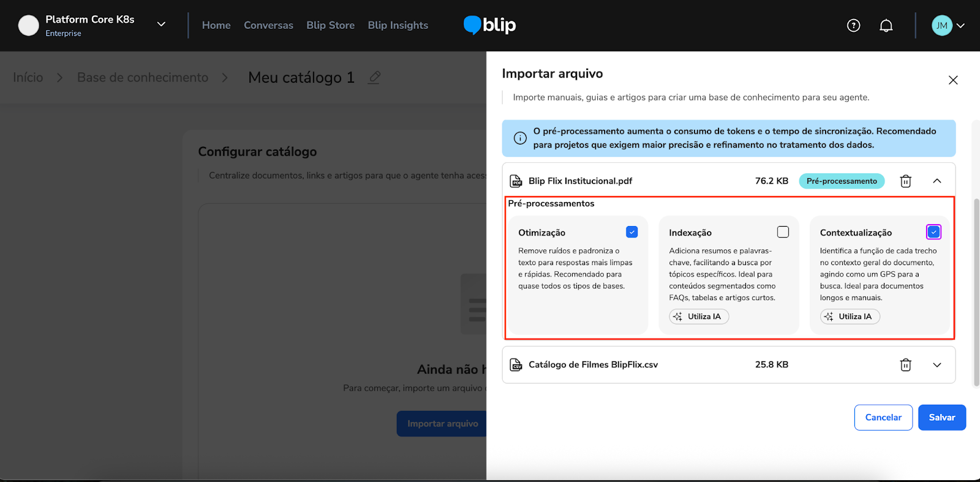Go to the Conversas menu
This screenshot has width=980, height=482.
[x=268, y=25]
